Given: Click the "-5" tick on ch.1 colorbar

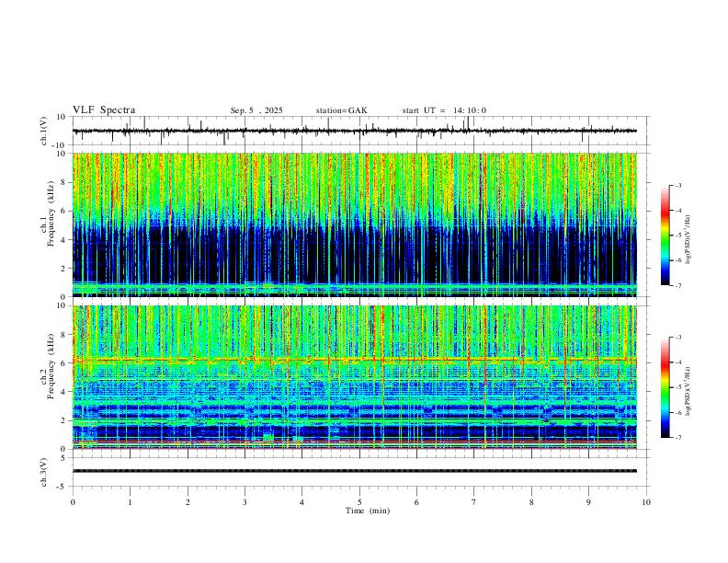Looking at the screenshot, I should (x=677, y=236).
